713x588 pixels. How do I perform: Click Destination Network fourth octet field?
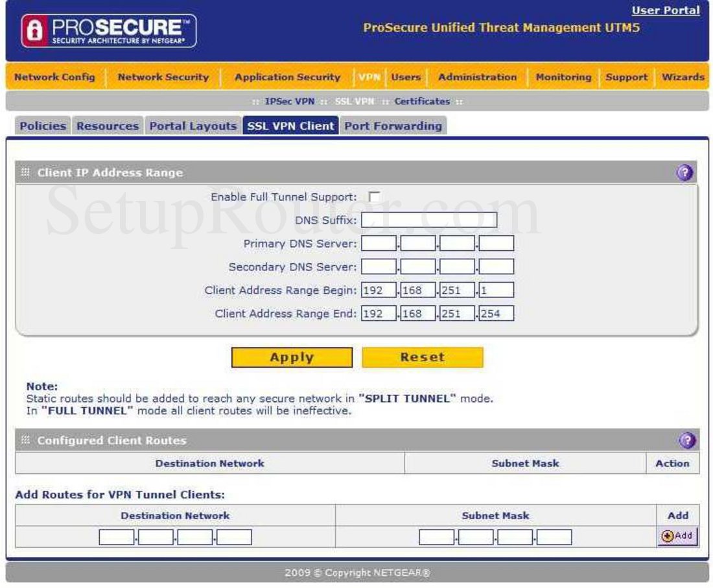(234, 537)
